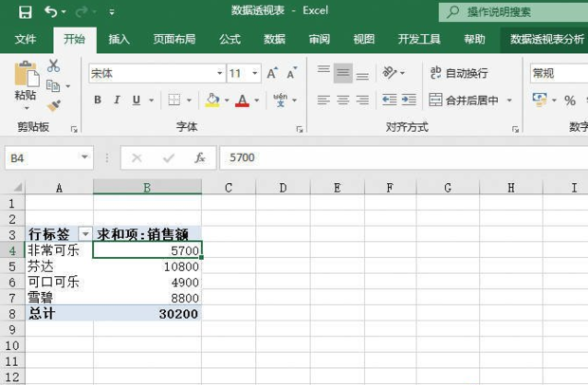Open the 对齐方式 dialog launcher
The width and height of the screenshot is (588, 385).
tap(515, 129)
